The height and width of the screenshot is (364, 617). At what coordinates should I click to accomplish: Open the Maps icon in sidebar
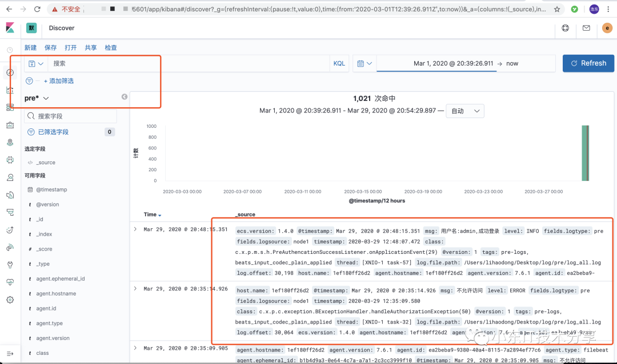click(x=10, y=142)
